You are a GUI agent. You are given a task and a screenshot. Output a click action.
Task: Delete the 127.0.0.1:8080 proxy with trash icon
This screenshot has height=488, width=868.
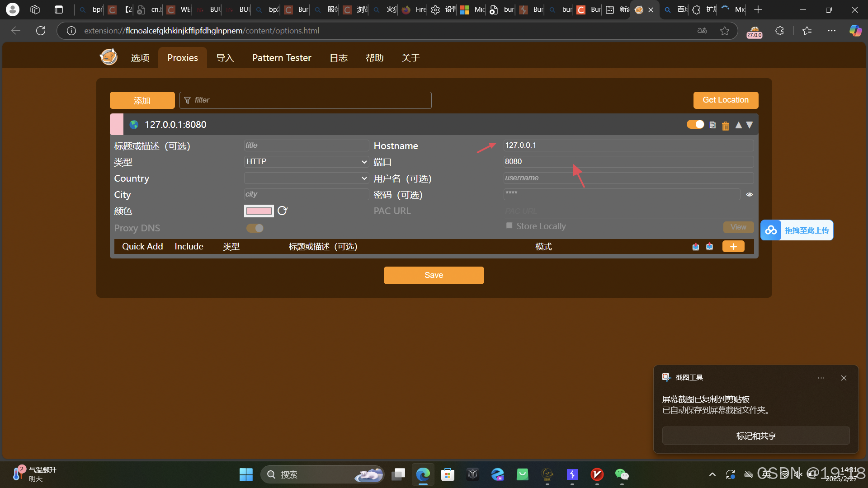(x=725, y=126)
